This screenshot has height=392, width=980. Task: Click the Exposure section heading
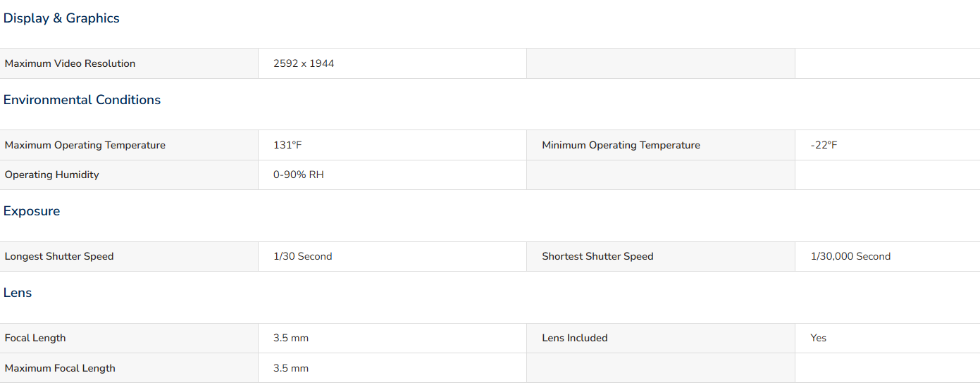point(32,211)
